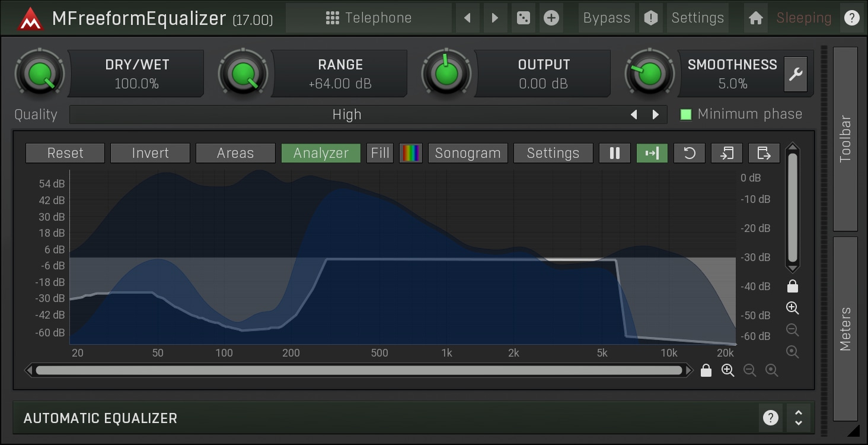Open the smoothness wrench settings icon
The height and width of the screenshot is (445, 868).
pos(795,74)
